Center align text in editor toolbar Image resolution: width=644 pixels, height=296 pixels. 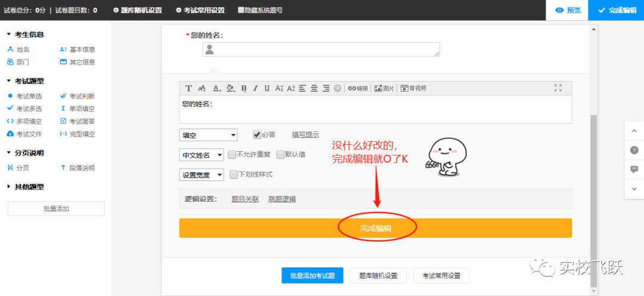314,88
